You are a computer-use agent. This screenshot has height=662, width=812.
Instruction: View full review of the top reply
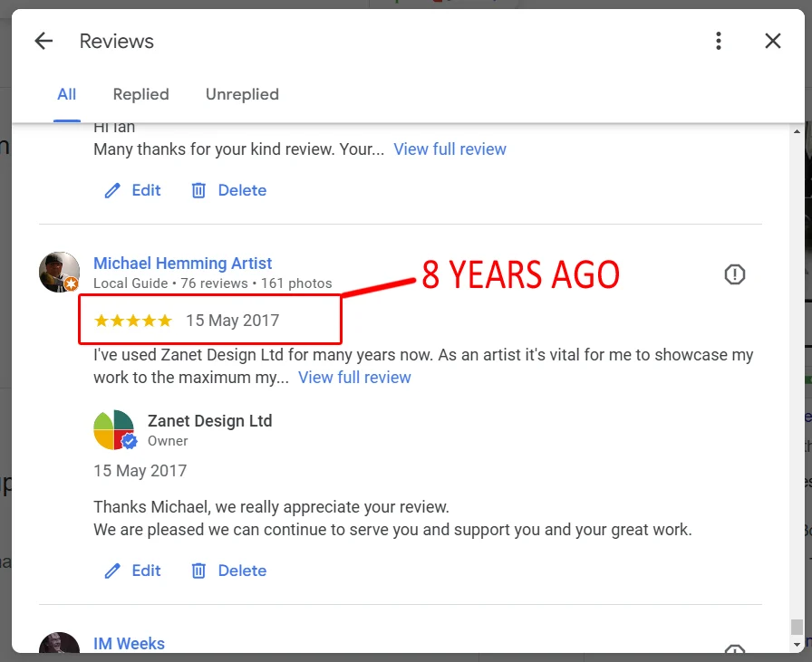point(449,149)
